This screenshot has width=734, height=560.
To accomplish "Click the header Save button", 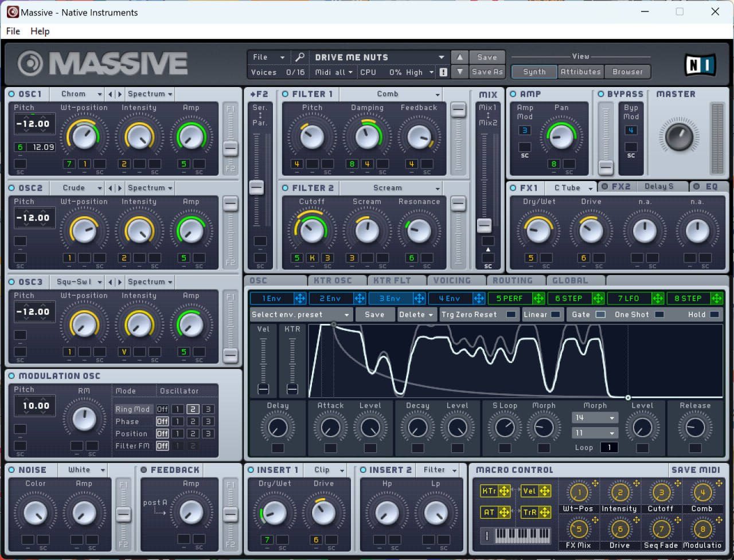I will (x=487, y=57).
